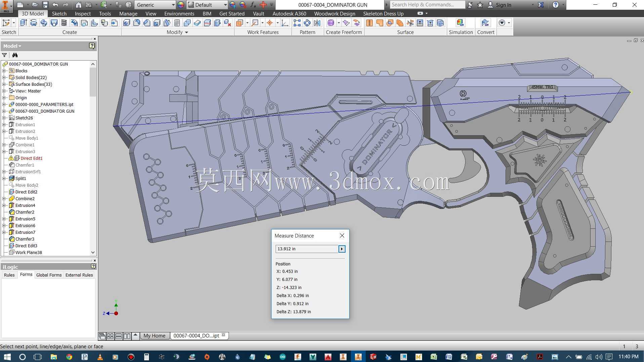Click the measured distance value field

(307, 249)
